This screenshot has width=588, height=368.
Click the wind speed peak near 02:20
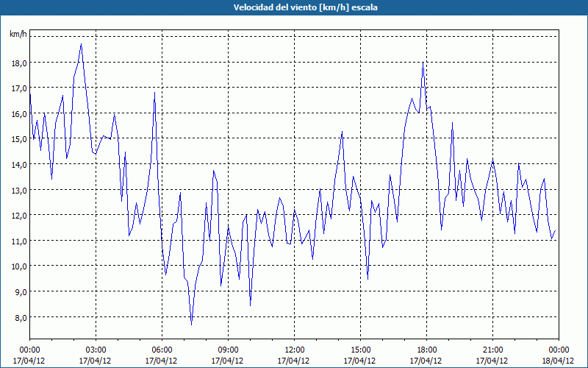[81, 44]
